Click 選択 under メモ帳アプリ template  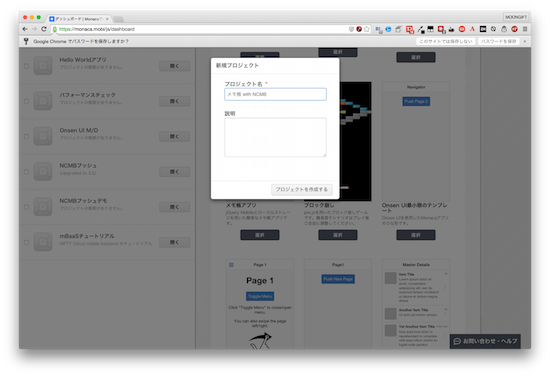click(x=260, y=235)
